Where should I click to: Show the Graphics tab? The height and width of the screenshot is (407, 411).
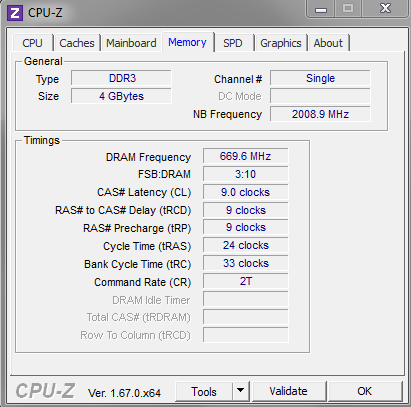(x=281, y=43)
